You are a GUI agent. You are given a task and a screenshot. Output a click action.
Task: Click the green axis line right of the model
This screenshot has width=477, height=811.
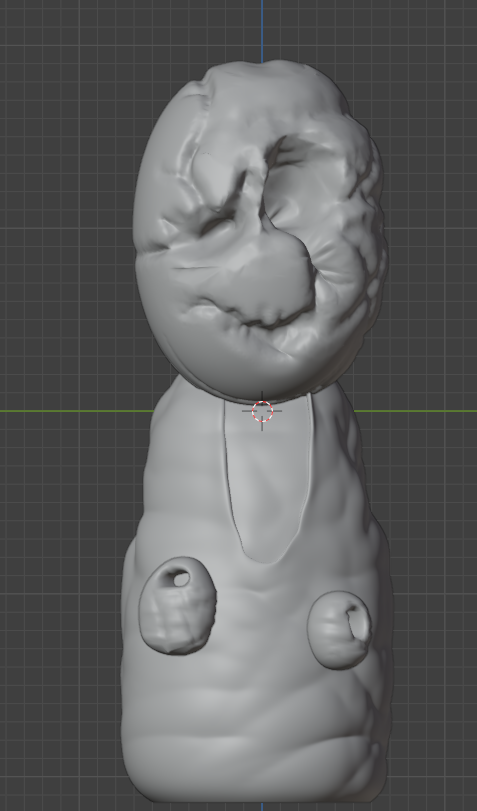point(415,411)
